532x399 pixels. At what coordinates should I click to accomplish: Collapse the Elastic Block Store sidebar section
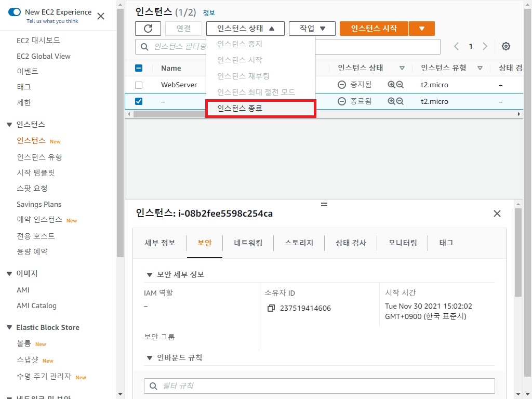9,327
